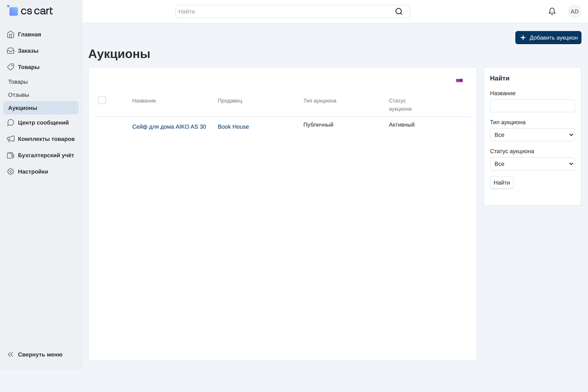Viewport: 588px width, 392px height.
Task: Click the Настройки gear icon
Action: (11, 171)
